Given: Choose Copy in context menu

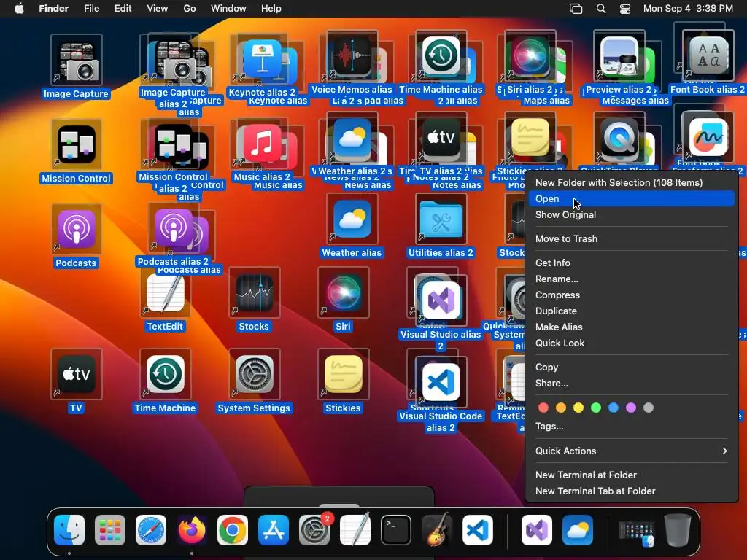Looking at the screenshot, I should 631,367.
